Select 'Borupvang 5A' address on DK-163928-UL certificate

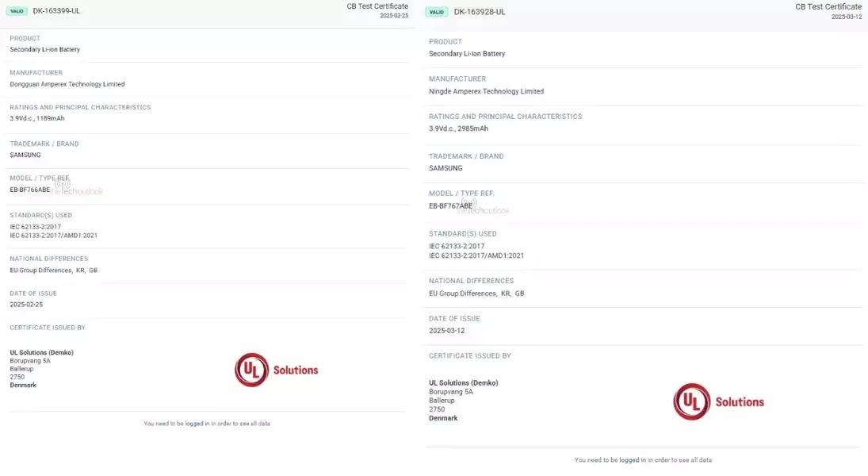[450, 392]
